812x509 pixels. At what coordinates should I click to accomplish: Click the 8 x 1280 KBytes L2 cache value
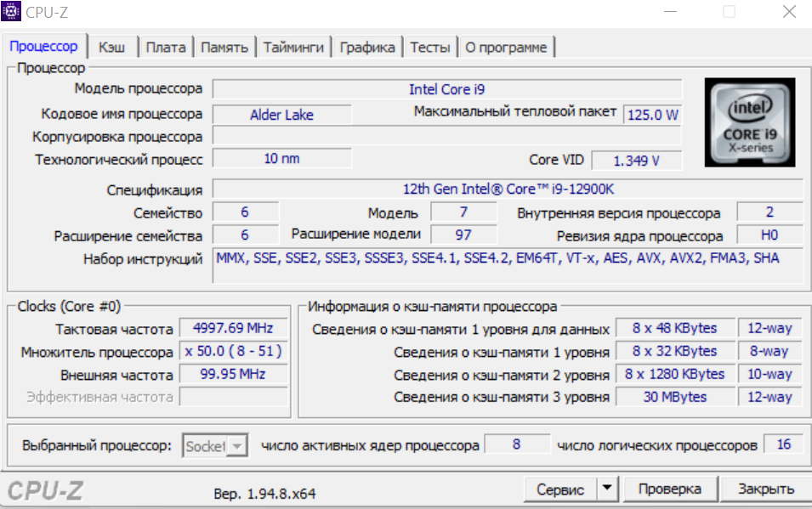point(675,374)
